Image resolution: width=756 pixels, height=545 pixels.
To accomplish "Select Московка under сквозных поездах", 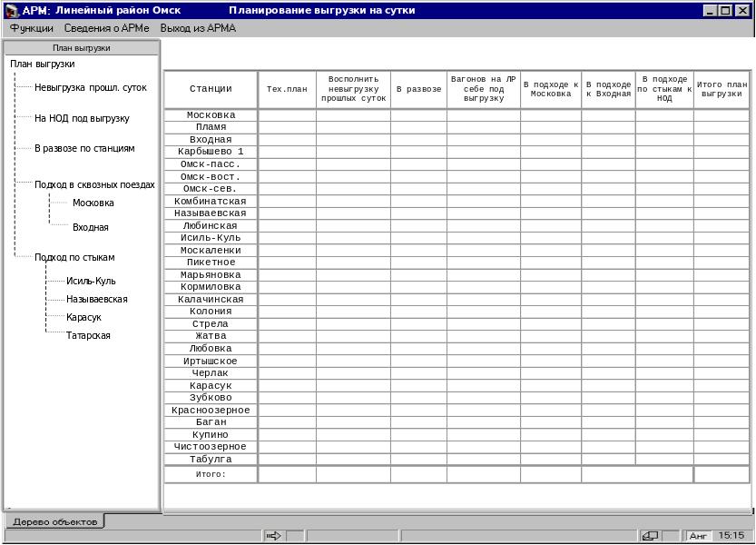I will pos(93,203).
